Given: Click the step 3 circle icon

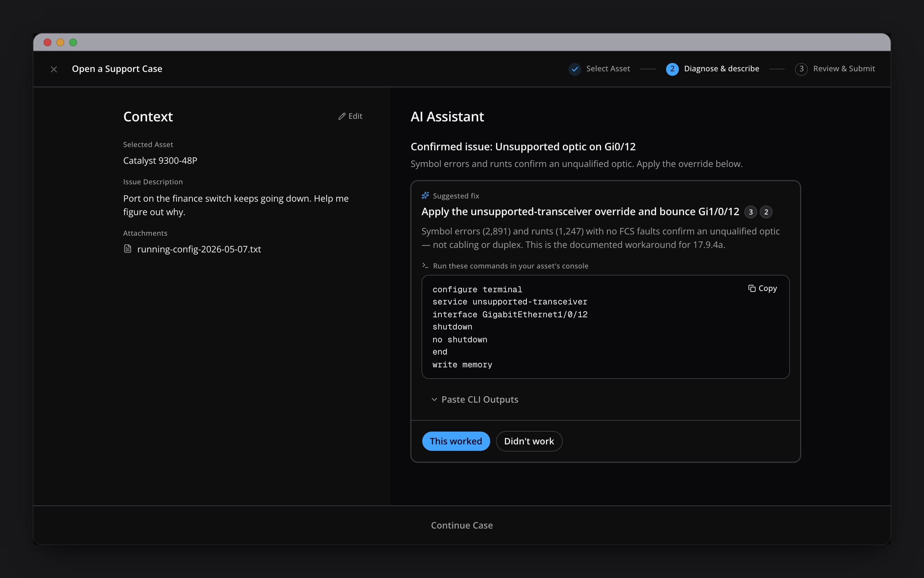Looking at the screenshot, I should point(801,69).
